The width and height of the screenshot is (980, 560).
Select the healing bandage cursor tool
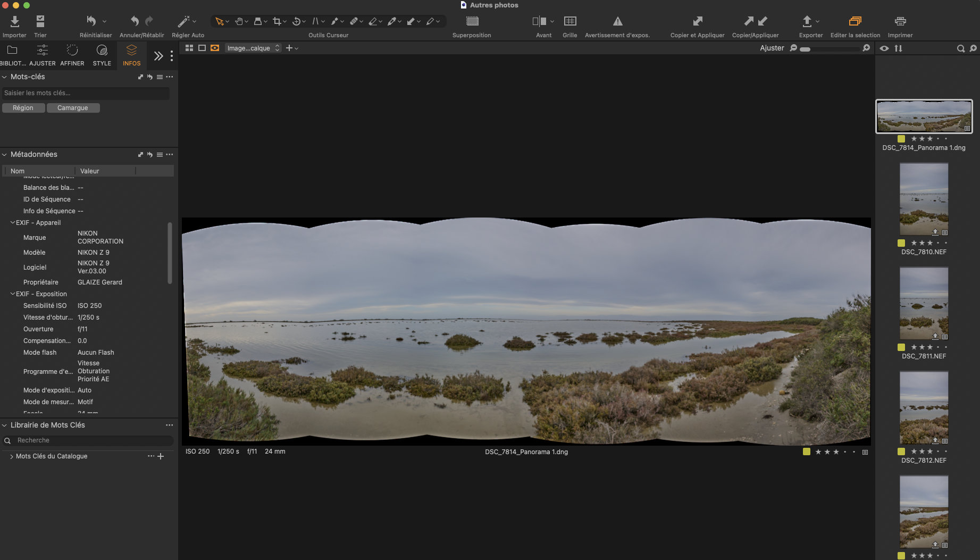point(354,21)
